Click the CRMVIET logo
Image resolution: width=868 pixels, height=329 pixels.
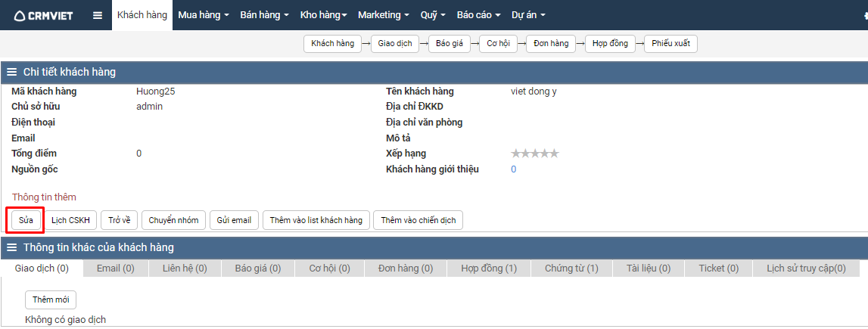click(x=44, y=15)
